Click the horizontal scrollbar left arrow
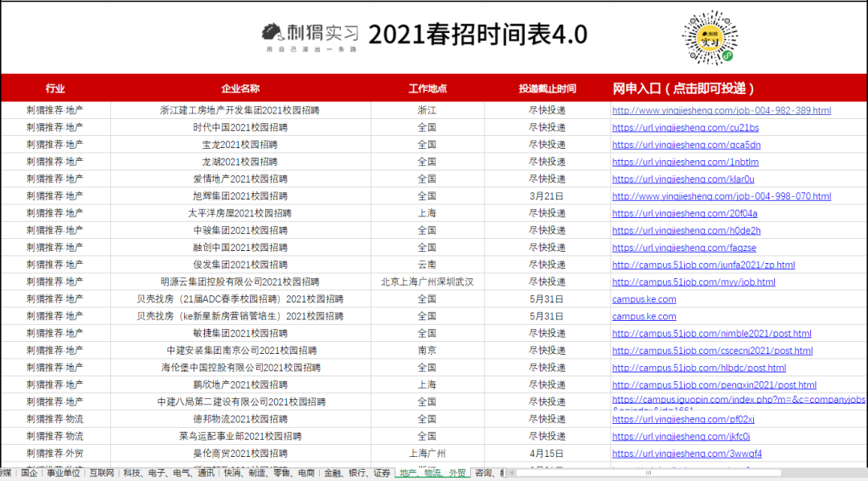This screenshot has width=868, height=481. tap(511, 473)
